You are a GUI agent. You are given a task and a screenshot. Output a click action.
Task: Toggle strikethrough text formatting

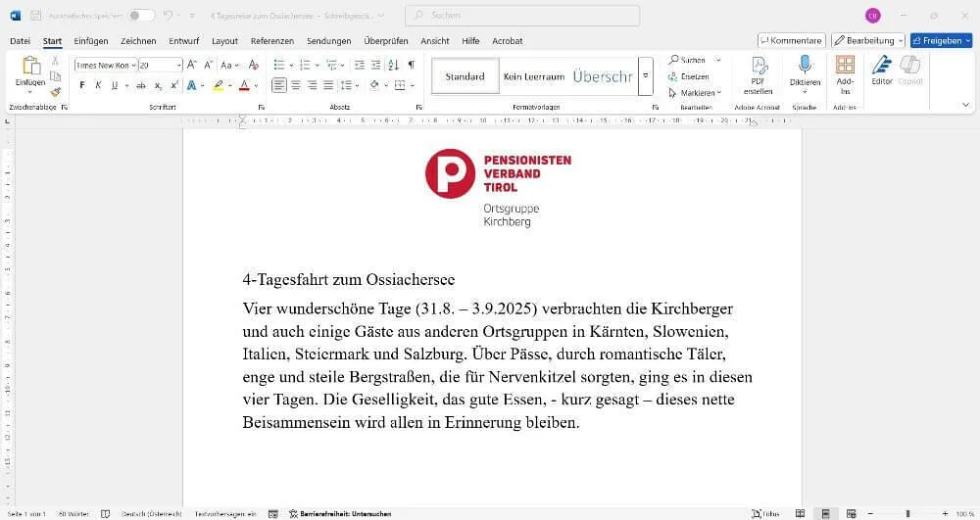[x=141, y=85]
